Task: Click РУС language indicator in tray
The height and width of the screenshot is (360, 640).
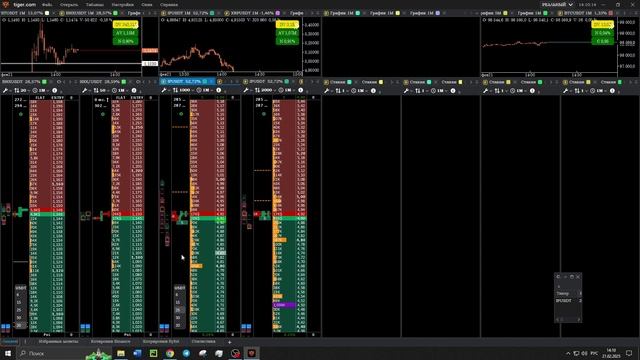Action: pos(594,353)
